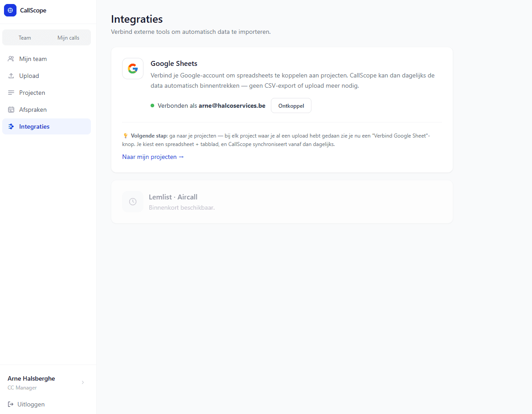Click the Lemlist · Aircall heading

coord(173,197)
